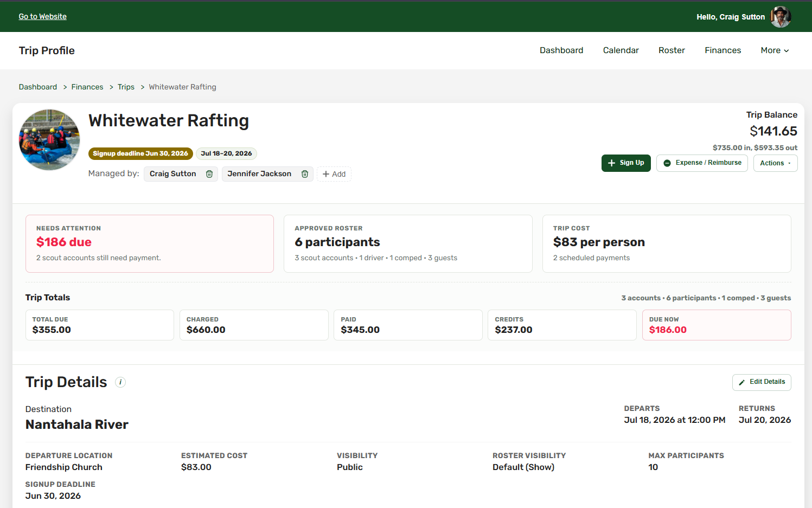The height and width of the screenshot is (508, 812).
Task: Open the Needs Attention $186 due card
Action: 150,244
